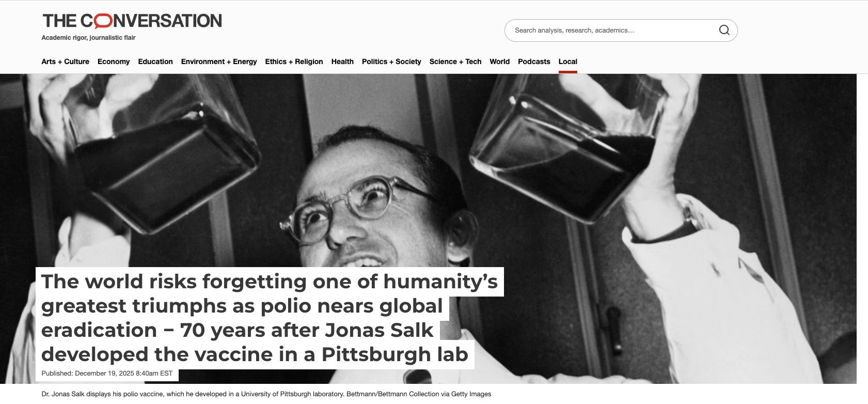The height and width of the screenshot is (404, 868).
Task: Focus the search analysis input field
Action: click(614, 30)
